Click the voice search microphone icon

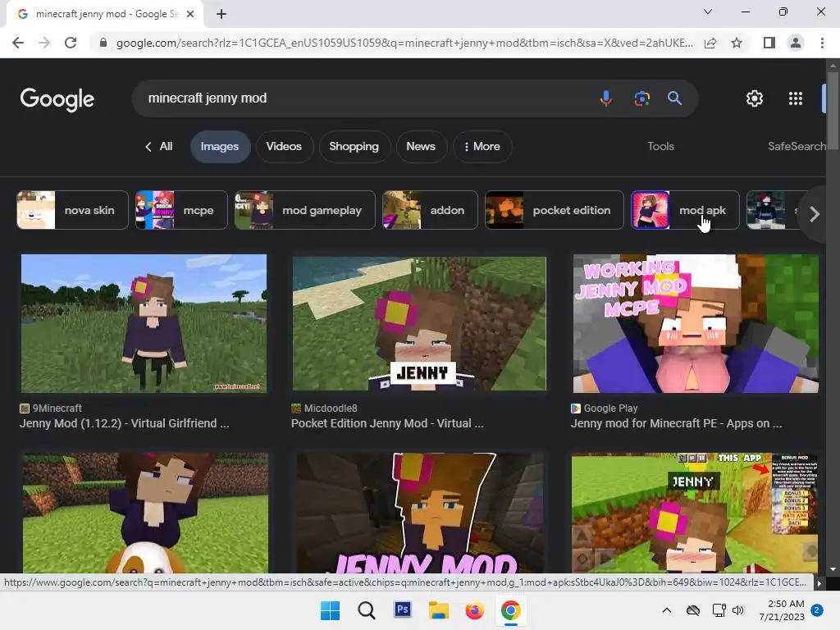[x=606, y=98]
